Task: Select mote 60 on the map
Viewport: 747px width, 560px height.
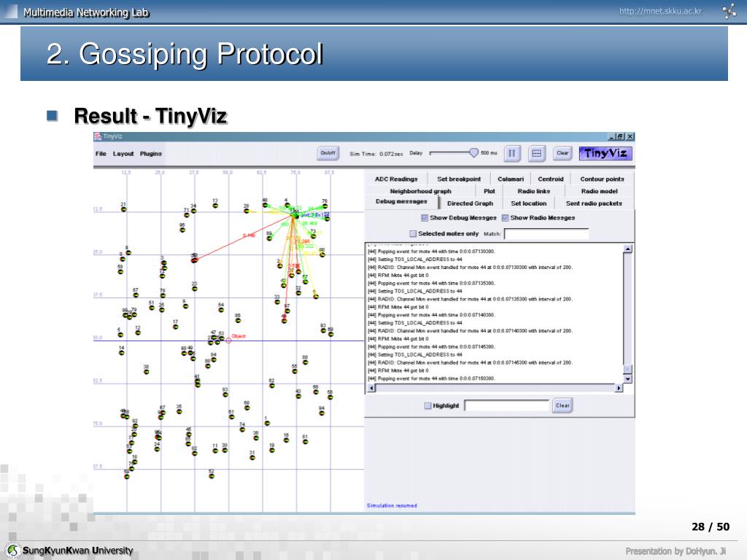Action: [x=247, y=408]
